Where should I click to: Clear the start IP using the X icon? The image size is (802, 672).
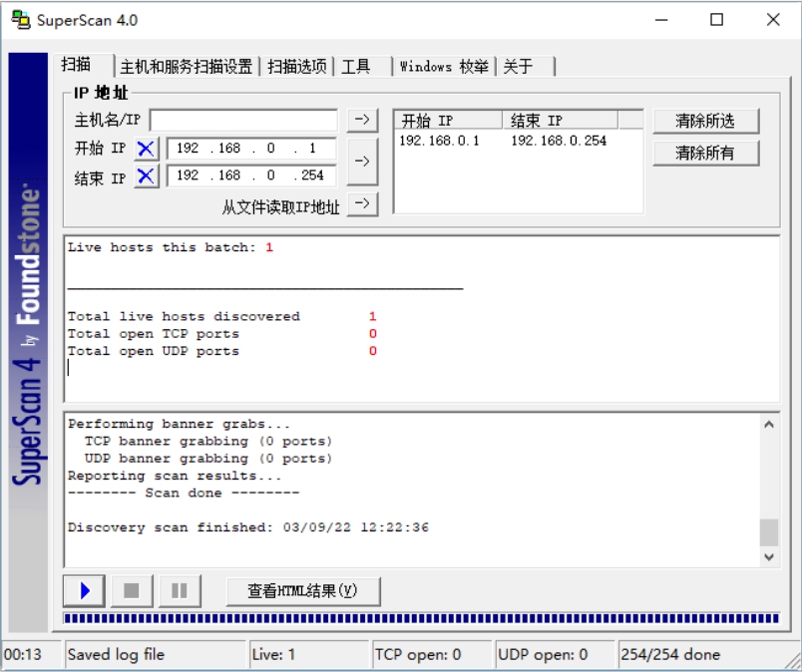pos(147,149)
